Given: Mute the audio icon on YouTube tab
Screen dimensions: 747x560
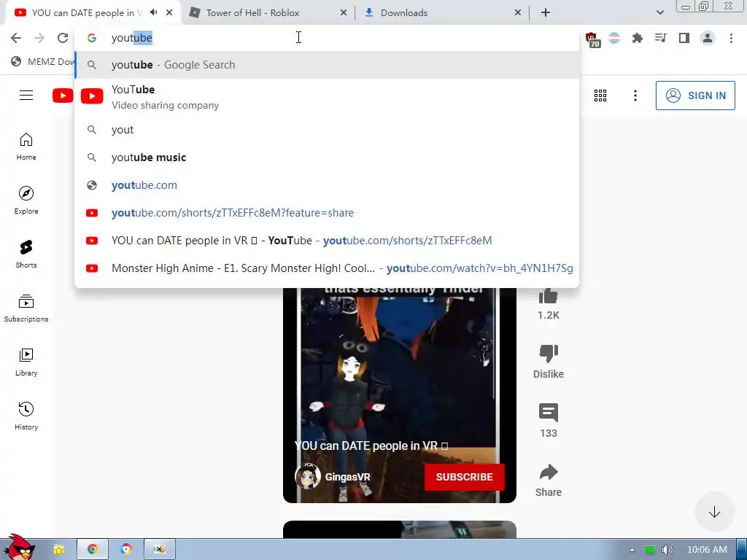Looking at the screenshot, I should click(x=153, y=12).
